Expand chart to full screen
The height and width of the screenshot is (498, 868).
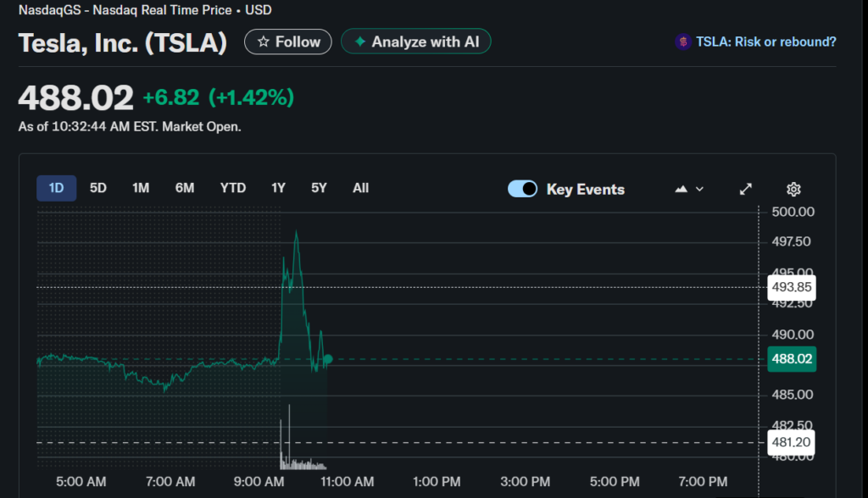(x=746, y=189)
